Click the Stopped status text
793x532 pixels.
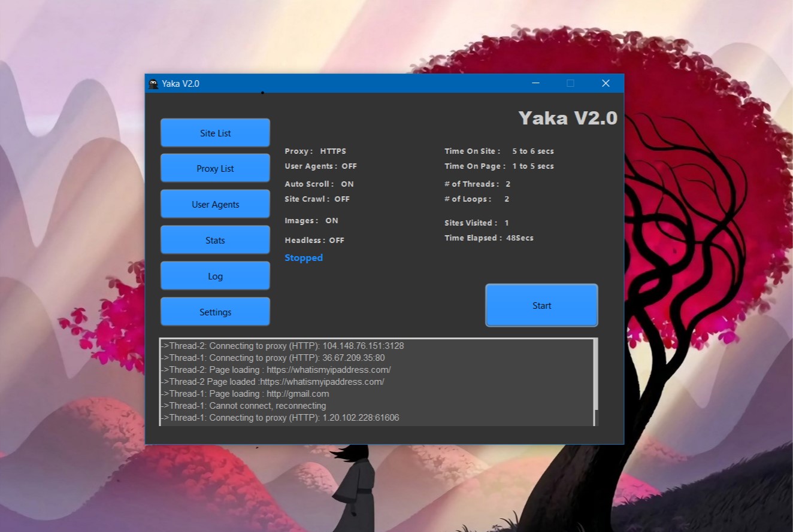pyautogui.click(x=304, y=258)
